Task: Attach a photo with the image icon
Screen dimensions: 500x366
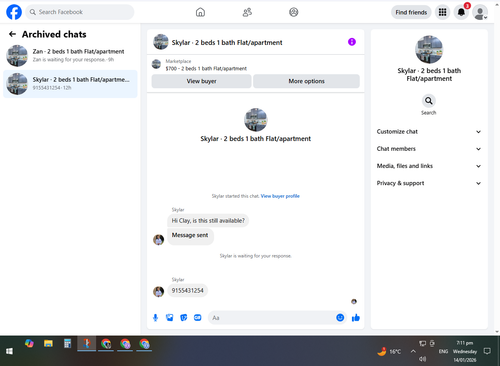Action: tap(170, 318)
